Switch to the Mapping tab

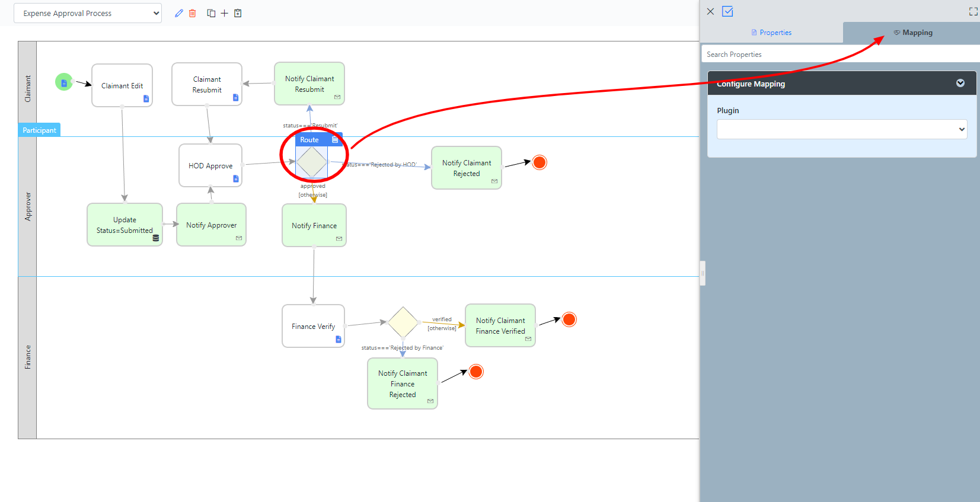[912, 33]
